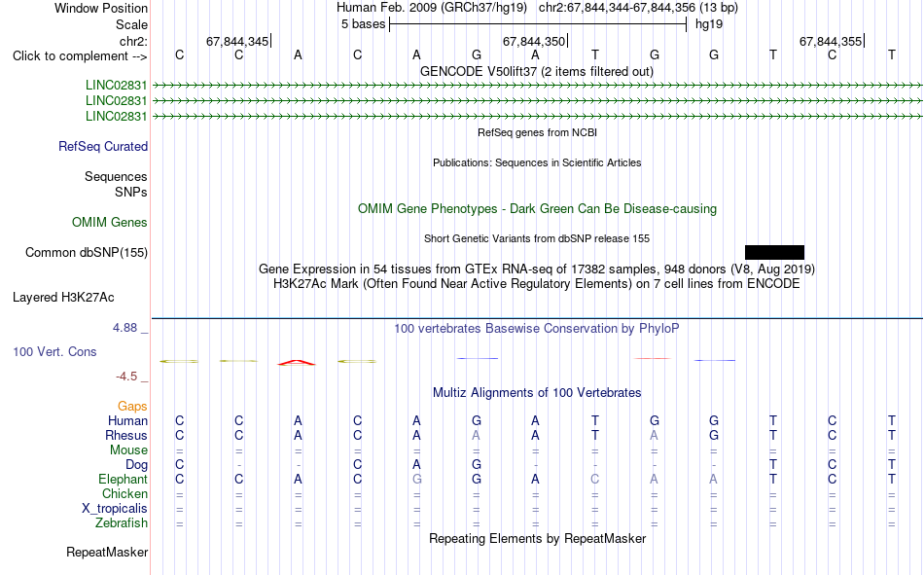Open the 100 Vert. Cons track label
This screenshot has width=924, height=575.
coord(54,351)
